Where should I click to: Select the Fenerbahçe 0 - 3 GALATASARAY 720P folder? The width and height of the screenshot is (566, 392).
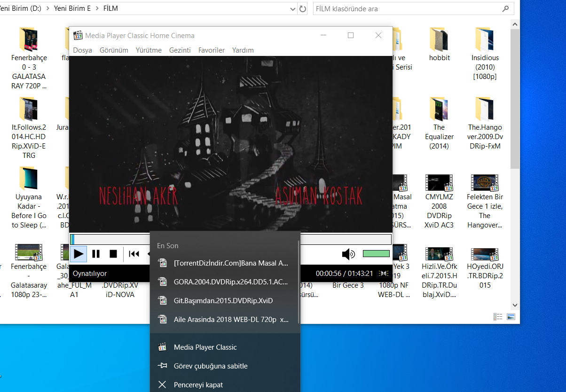click(29, 59)
